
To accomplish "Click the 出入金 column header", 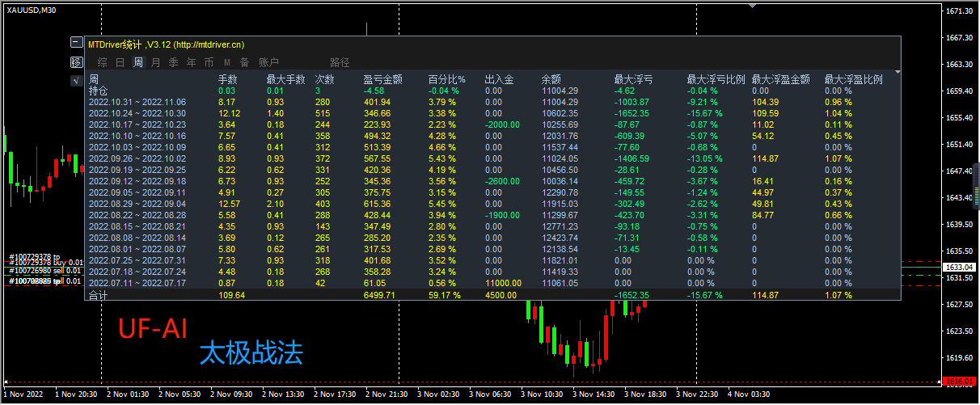I will [500, 79].
